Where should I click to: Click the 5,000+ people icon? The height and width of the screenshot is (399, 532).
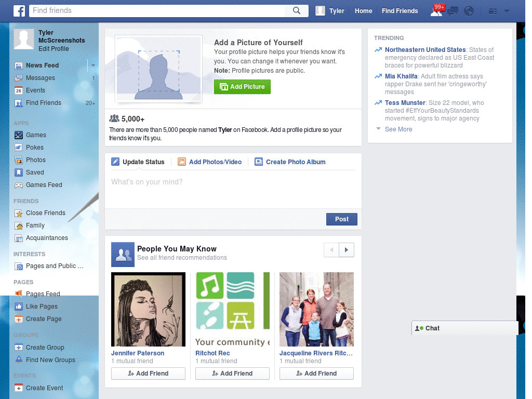tap(114, 118)
